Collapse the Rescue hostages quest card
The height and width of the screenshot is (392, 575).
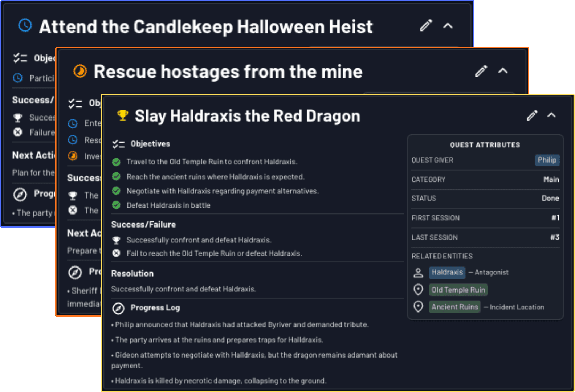click(x=502, y=71)
